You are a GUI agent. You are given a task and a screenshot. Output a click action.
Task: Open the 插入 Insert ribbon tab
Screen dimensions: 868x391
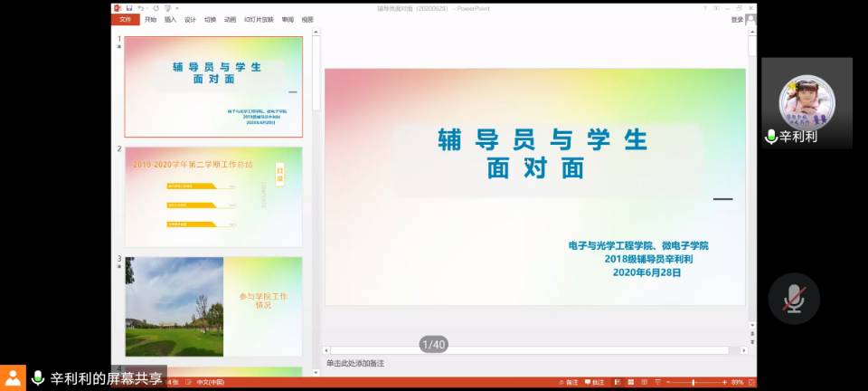(x=170, y=19)
